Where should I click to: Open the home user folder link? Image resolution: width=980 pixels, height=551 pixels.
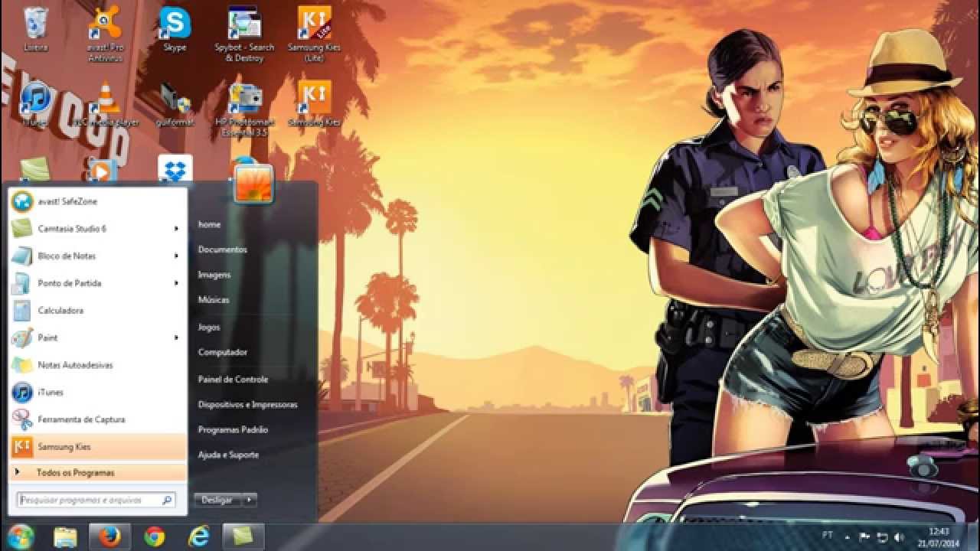click(209, 224)
